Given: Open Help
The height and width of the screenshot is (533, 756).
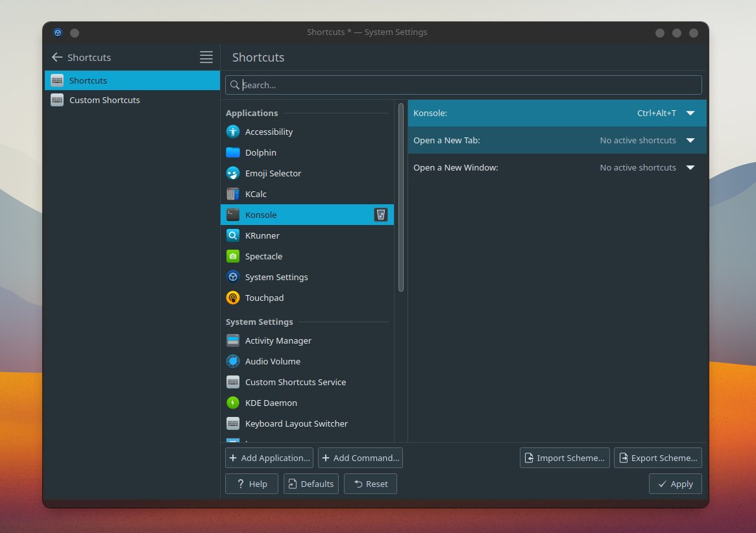Looking at the screenshot, I should 252,484.
